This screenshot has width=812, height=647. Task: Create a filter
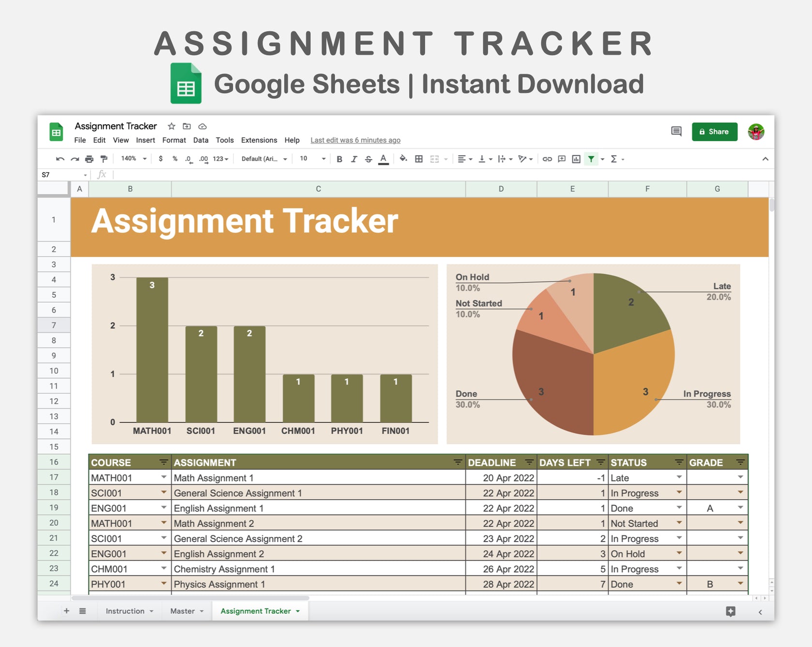(592, 158)
